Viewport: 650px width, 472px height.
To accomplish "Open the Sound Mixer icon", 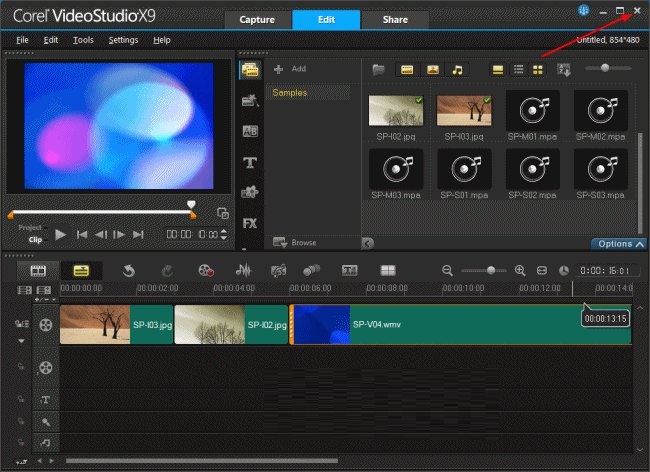I will click(x=243, y=271).
